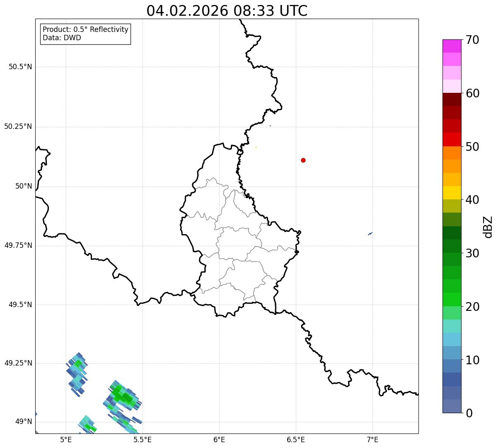Click the 50.5°N latitude label
The image size is (498, 448).
tap(20, 67)
